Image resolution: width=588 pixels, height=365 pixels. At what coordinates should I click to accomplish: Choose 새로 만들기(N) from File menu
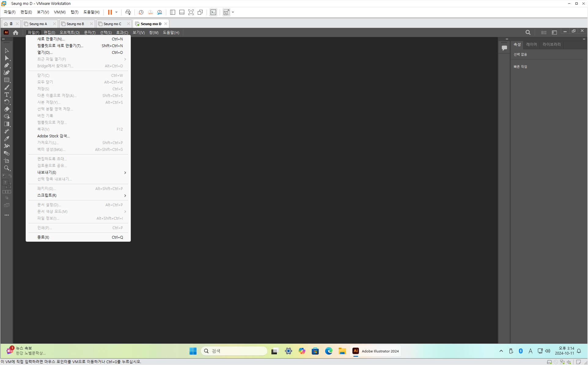tap(51, 39)
